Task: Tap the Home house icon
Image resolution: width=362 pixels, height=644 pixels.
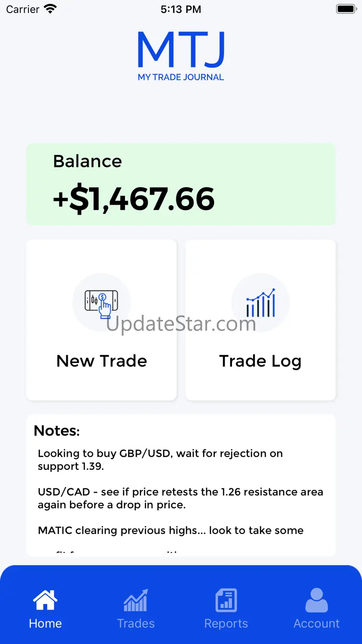Action: pyautogui.click(x=45, y=600)
